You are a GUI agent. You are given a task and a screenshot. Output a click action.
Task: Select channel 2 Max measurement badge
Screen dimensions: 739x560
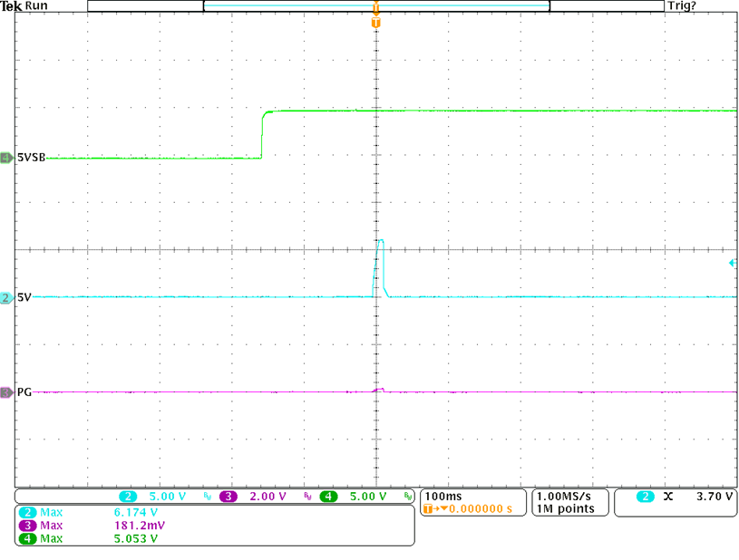coord(26,512)
